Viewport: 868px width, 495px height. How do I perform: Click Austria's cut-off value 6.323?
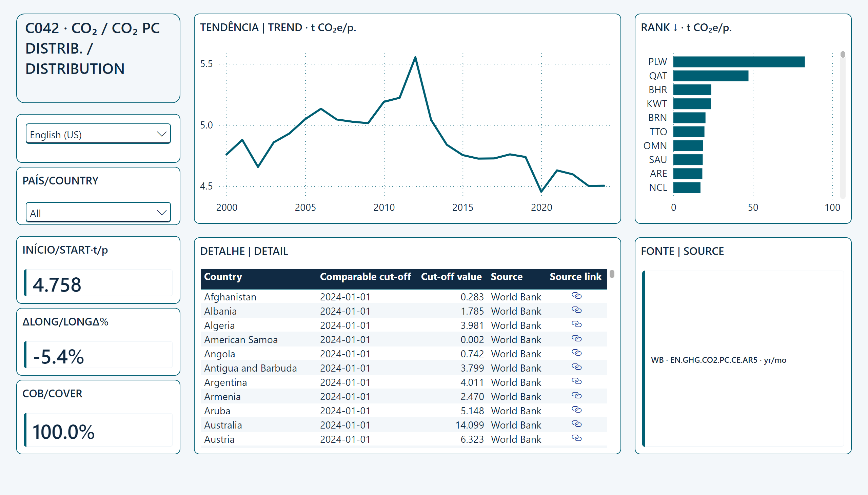pos(472,440)
